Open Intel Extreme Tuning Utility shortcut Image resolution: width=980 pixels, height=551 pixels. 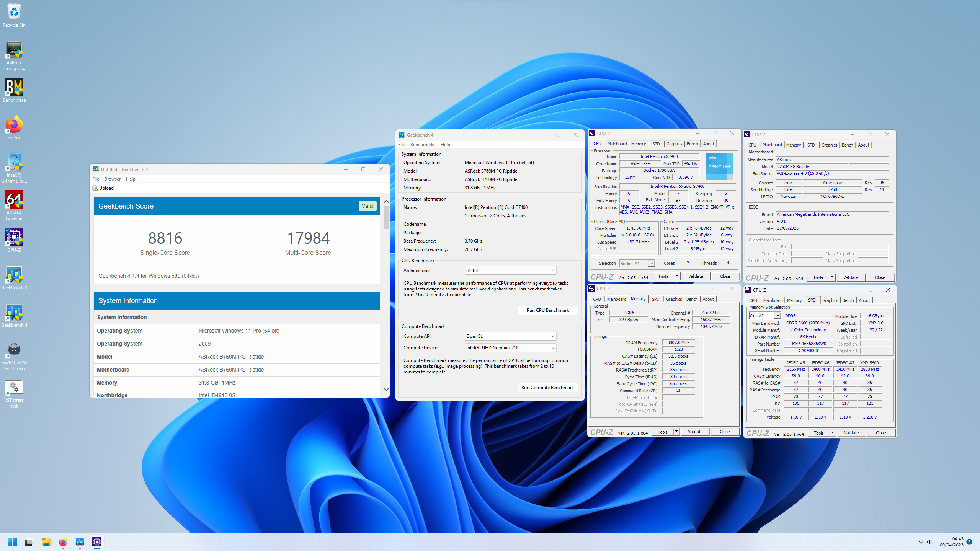click(x=14, y=168)
